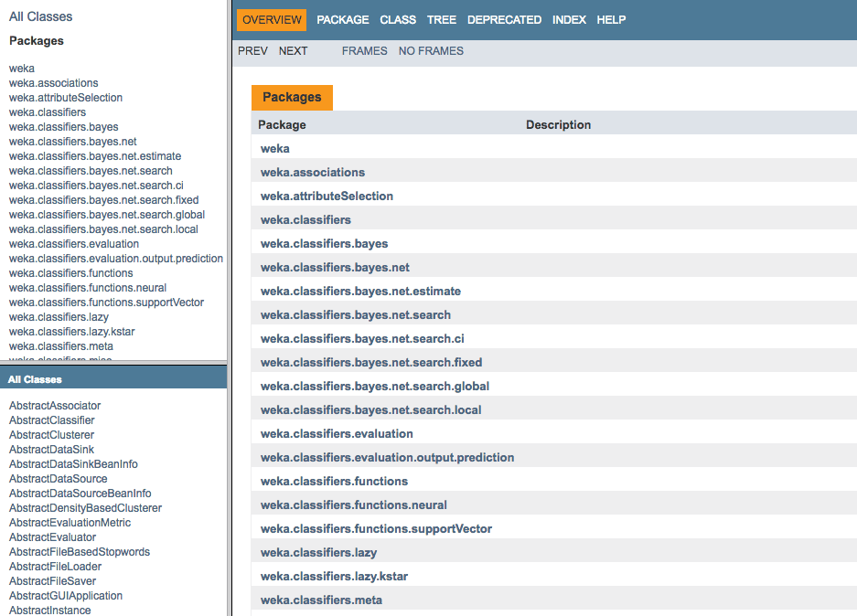The height and width of the screenshot is (616, 857).
Task: Open the OVERVIEW tab in navigation bar
Action: (x=272, y=20)
